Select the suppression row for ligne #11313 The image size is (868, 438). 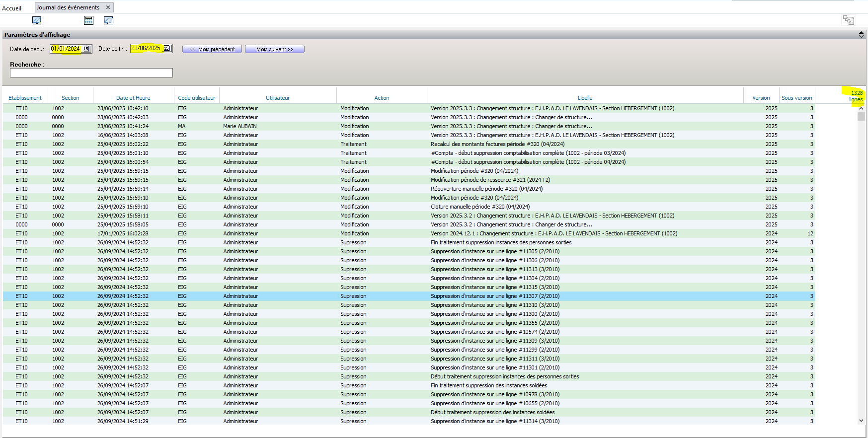(x=409, y=269)
